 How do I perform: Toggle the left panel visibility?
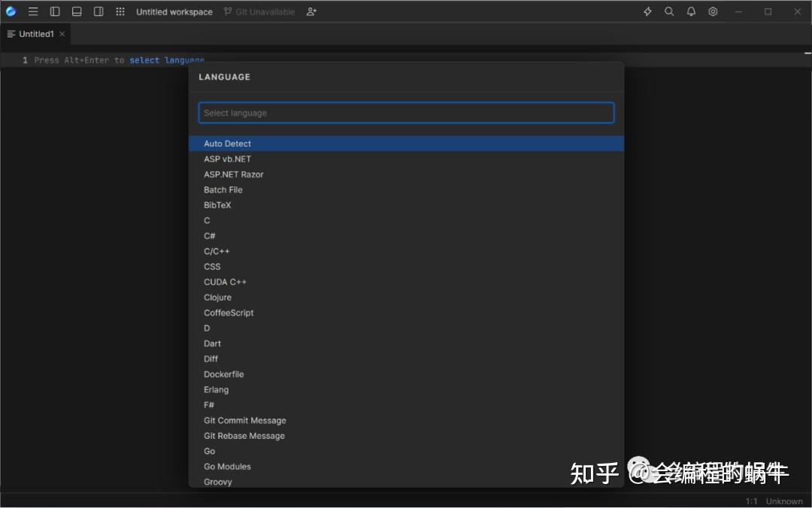coord(55,11)
